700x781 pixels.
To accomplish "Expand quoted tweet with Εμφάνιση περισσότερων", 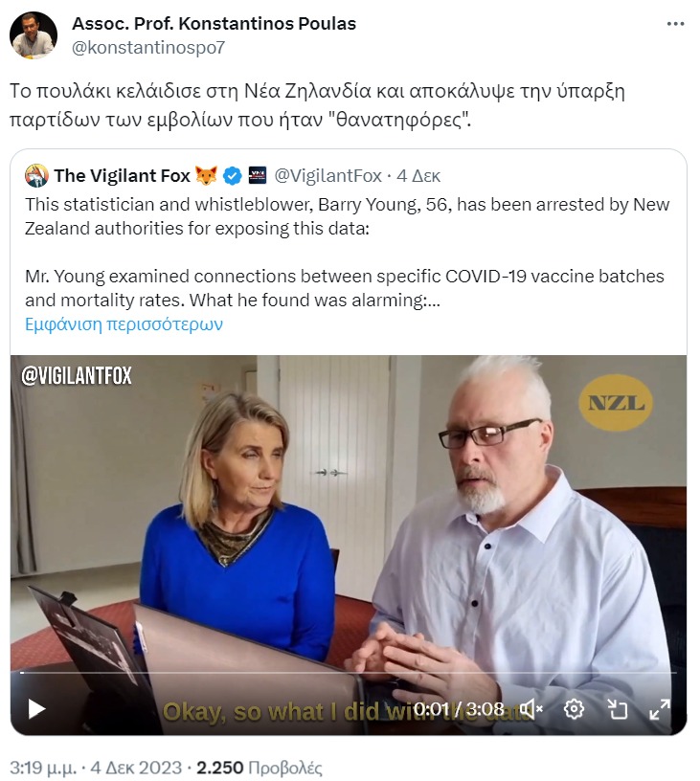I will pyautogui.click(x=124, y=324).
